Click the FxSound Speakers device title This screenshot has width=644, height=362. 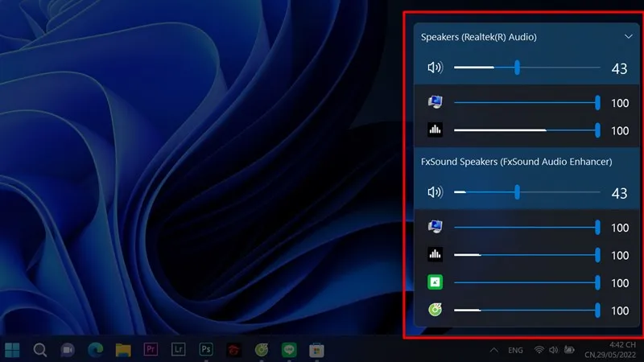point(516,162)
